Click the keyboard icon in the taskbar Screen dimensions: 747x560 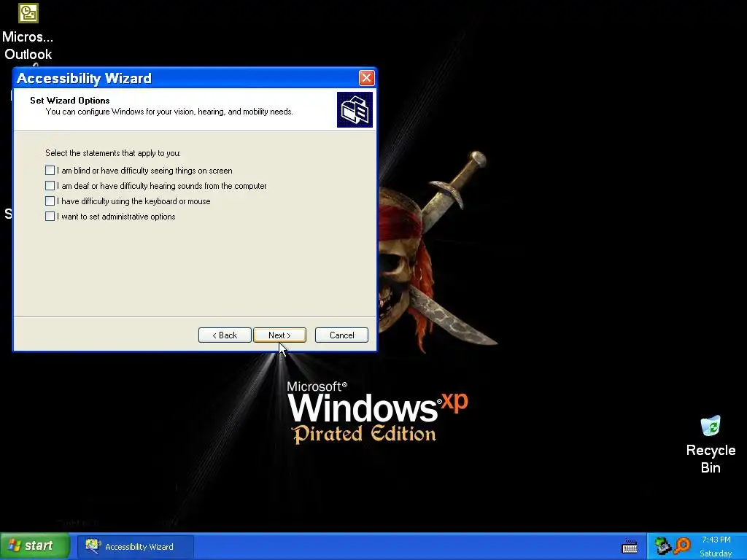(630, 546)
